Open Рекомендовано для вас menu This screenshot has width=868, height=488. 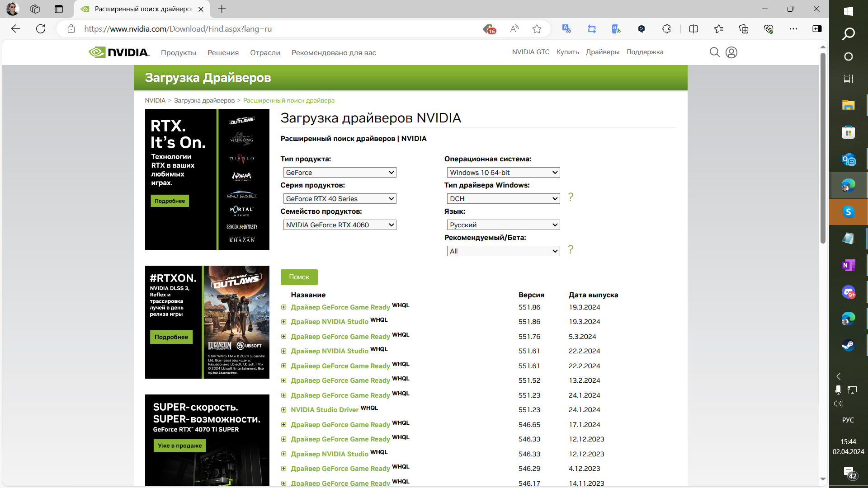coord(334,53)
